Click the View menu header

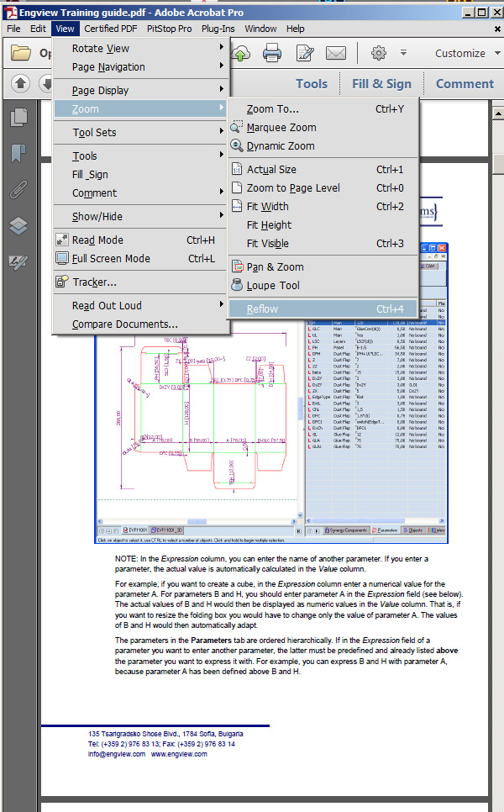point(65,29)
